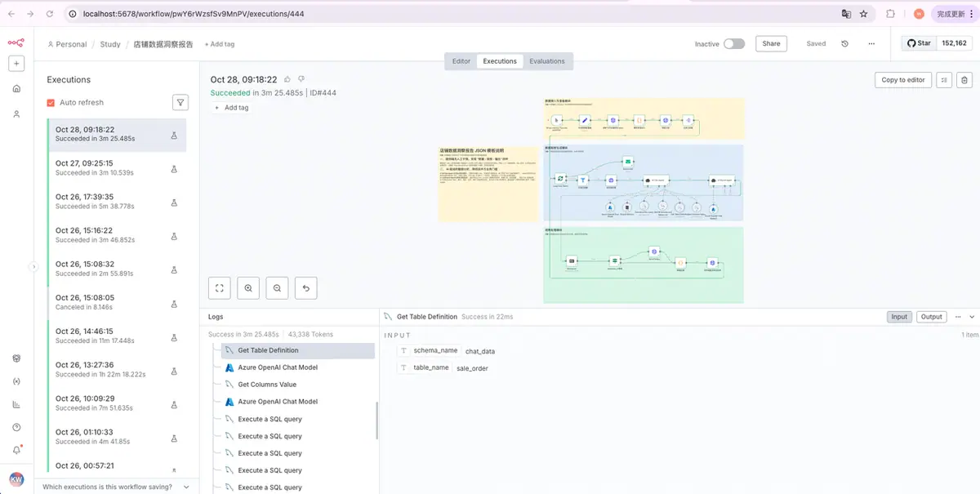The height and width of the screenshot is (494, 980).
Task: Click the canvas zoom out button
Action: coord(278,287)
